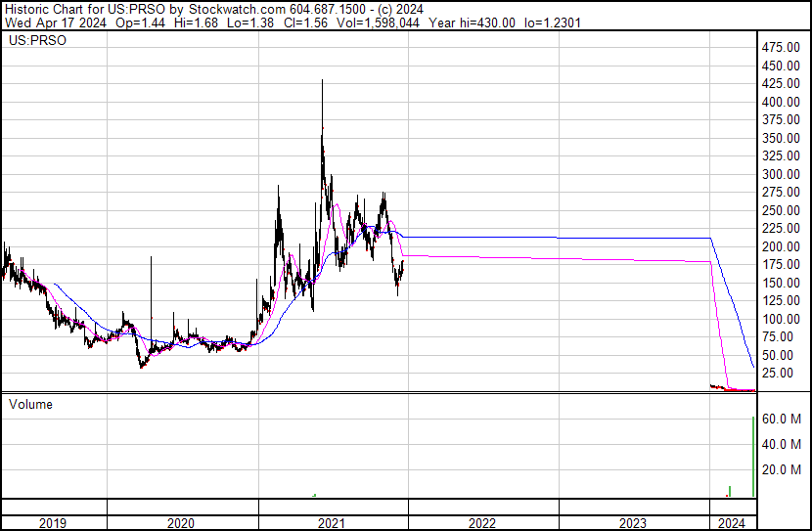Click the tallest green volume bar in 2024
This screenshot has width=812, height=531.
tap(752, 460)
